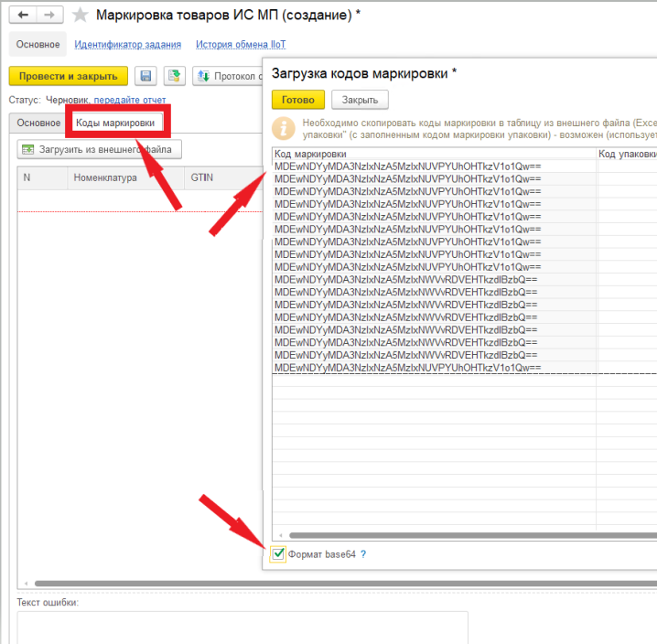Open the Идентификатор задания link

[127, 44]
